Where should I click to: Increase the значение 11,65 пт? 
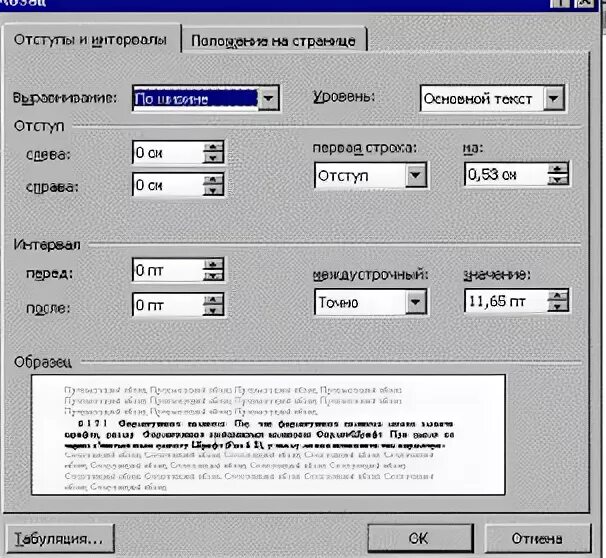click(557, 296)
